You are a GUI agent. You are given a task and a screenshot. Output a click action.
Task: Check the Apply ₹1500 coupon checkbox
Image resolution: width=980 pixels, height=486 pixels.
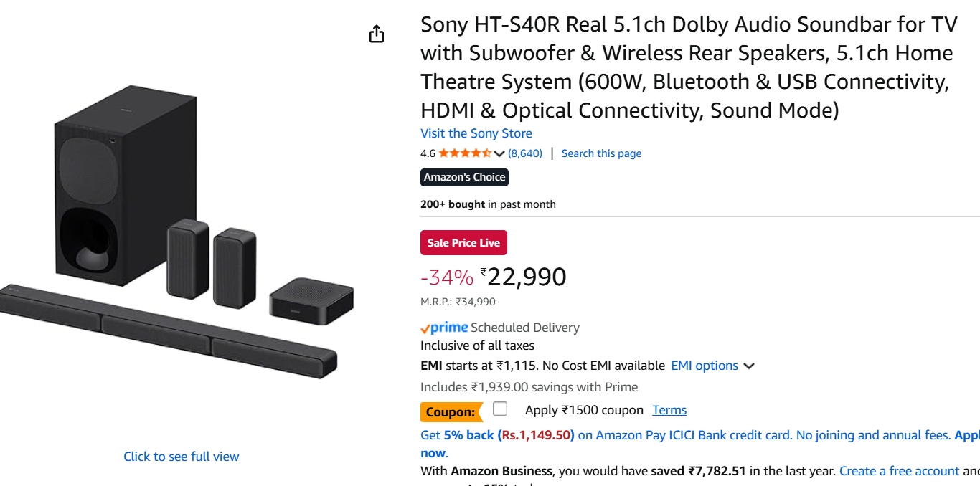499,409
